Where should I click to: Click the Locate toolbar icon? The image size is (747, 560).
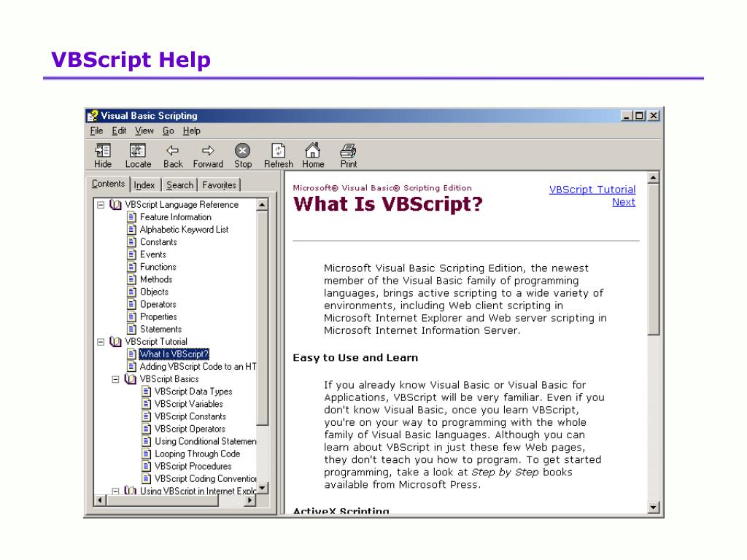138,151
